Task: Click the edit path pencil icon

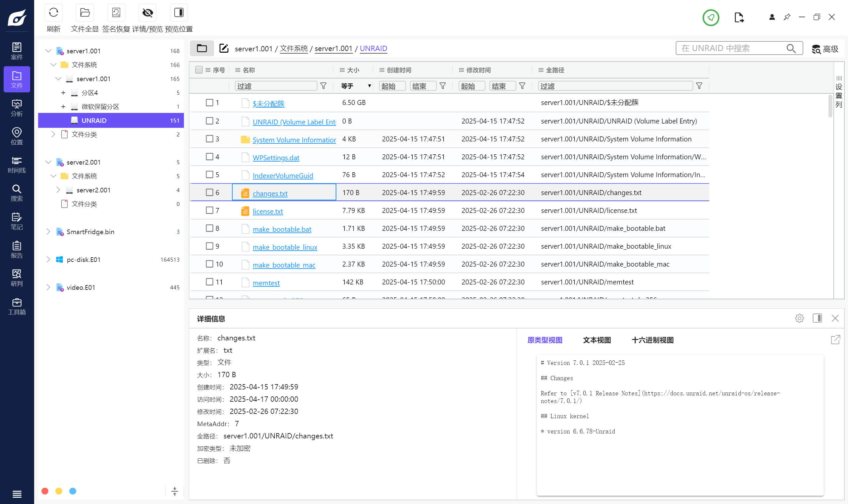Action: (224, 48)
